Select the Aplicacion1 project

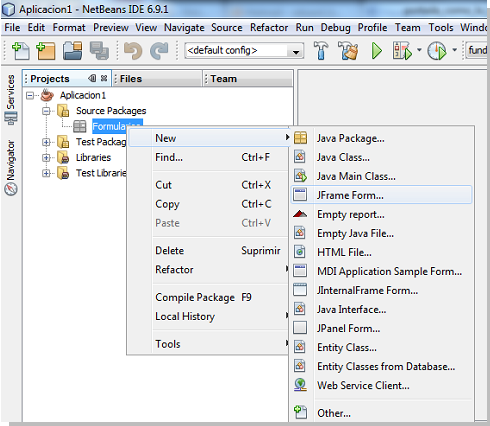click(x=83, y=95)
